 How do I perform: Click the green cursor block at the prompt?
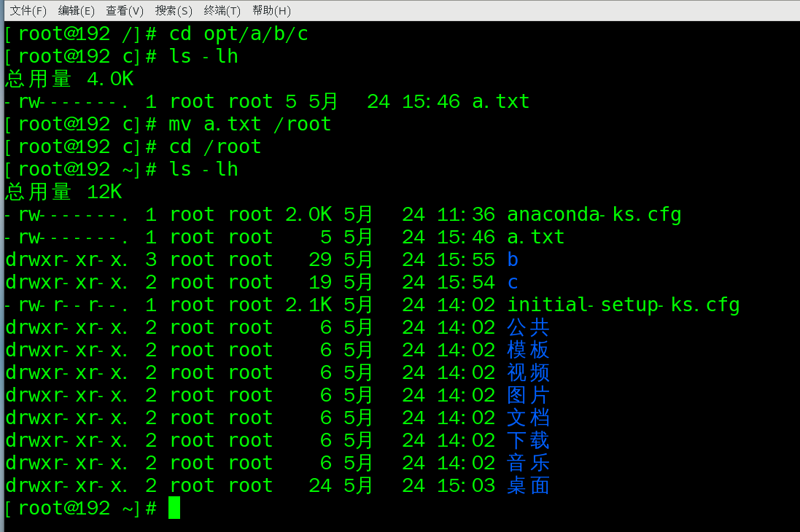click(x=174, y=508)
